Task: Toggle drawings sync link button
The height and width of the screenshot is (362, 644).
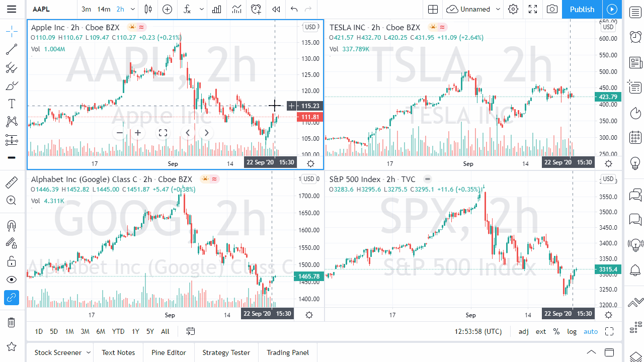Action: coord(12,298)
